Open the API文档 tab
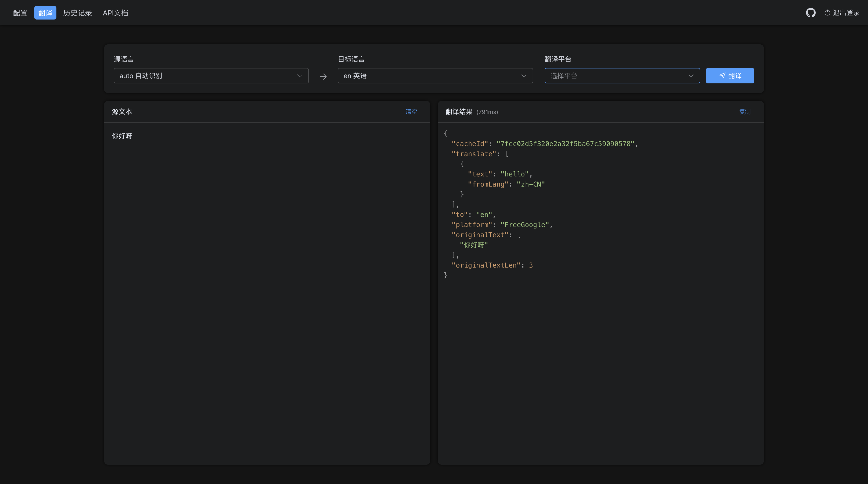868x484 pixels. tap(115, 13)
